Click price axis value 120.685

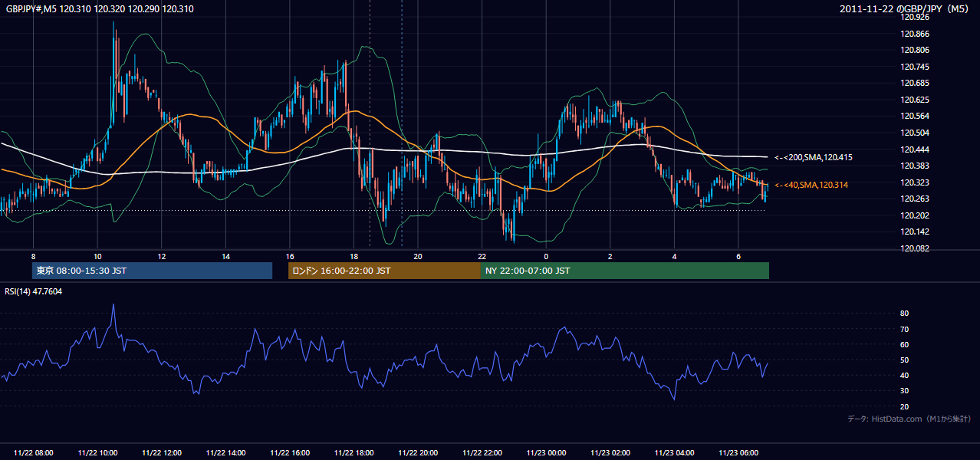pyautogui.click(x=915, y=83)
